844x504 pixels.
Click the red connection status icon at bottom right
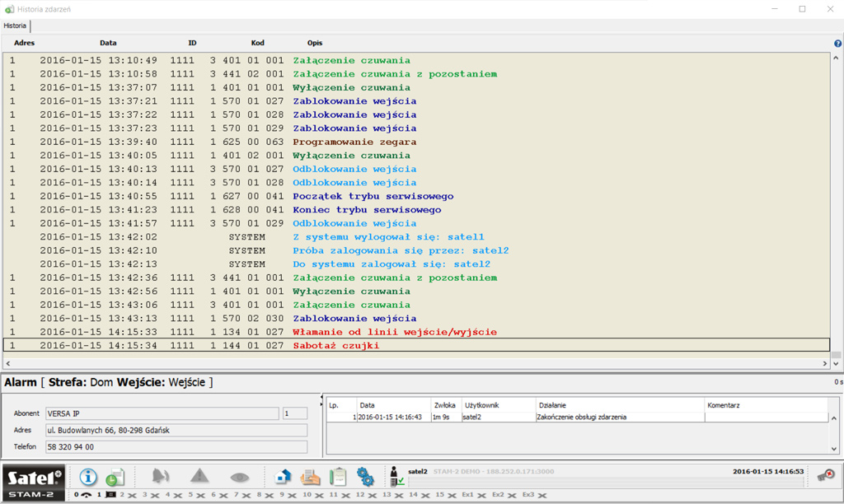coord(825,475)
